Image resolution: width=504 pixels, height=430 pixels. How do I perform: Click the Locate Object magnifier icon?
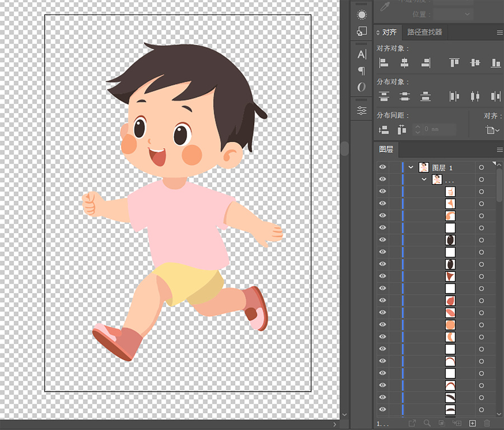point(427,423)
